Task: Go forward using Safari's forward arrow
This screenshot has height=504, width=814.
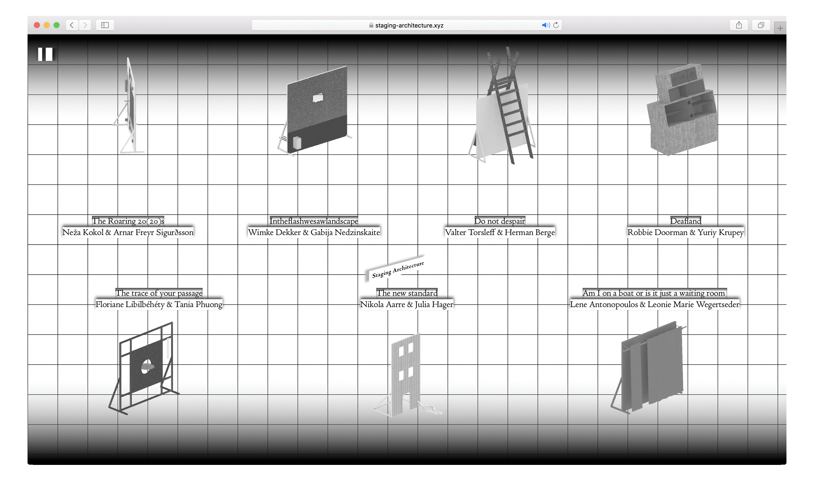Action: click(x=85, y=25)
